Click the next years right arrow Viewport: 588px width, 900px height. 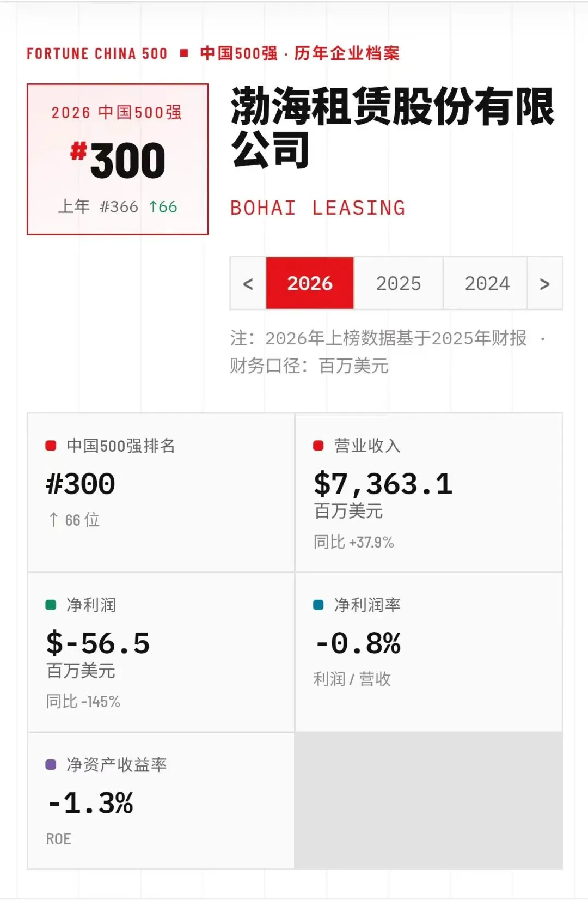pyautogui.click(x=544, y=283)
